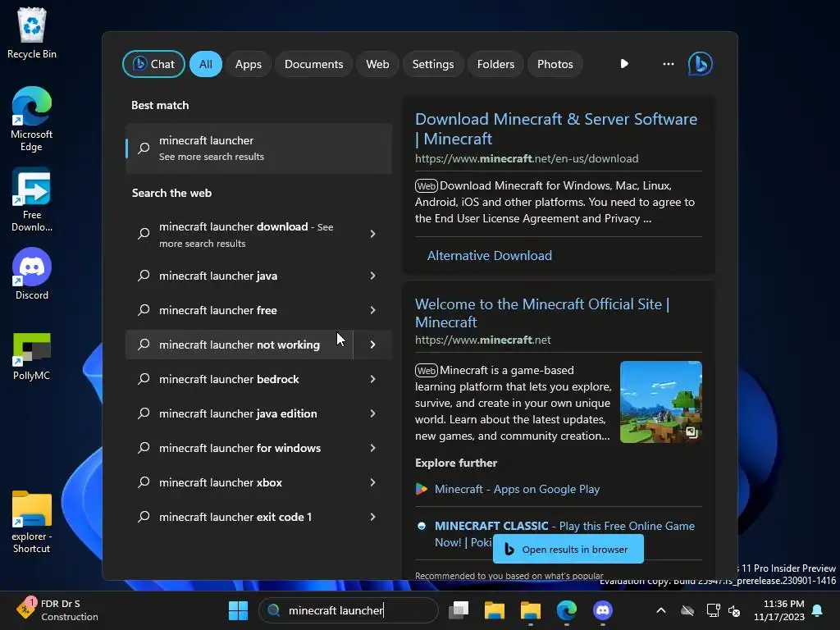Image resolution: width=840 pixels, height=630 pixels.
Task: Expand minecraft launcher java edition arrow
Action: click(x=373, y=413)
